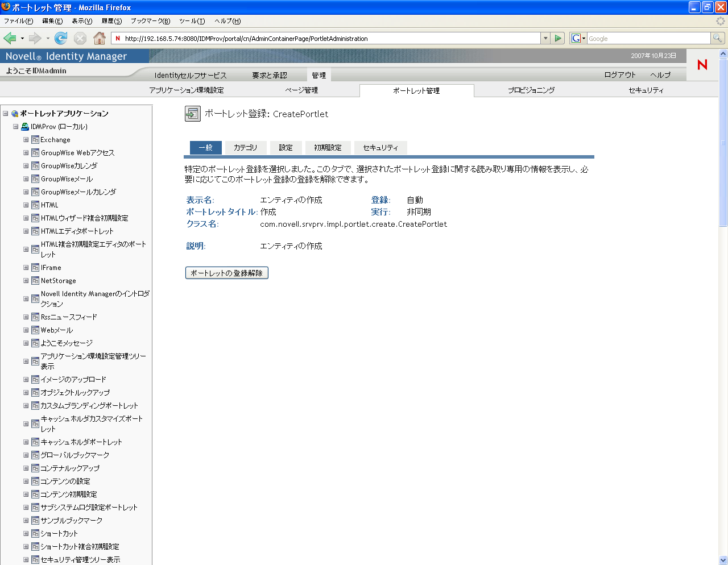Go to the ページ管理 section

(301, 90)
